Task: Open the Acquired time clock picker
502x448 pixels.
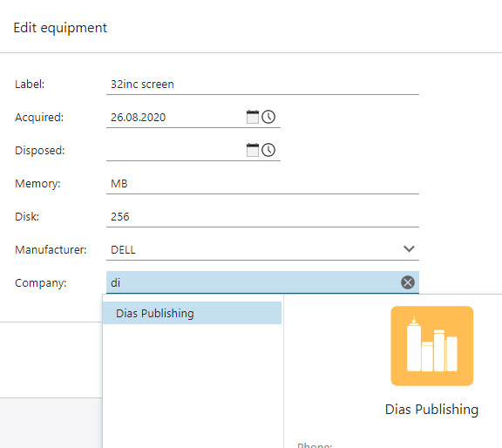Action: (268, 117)
